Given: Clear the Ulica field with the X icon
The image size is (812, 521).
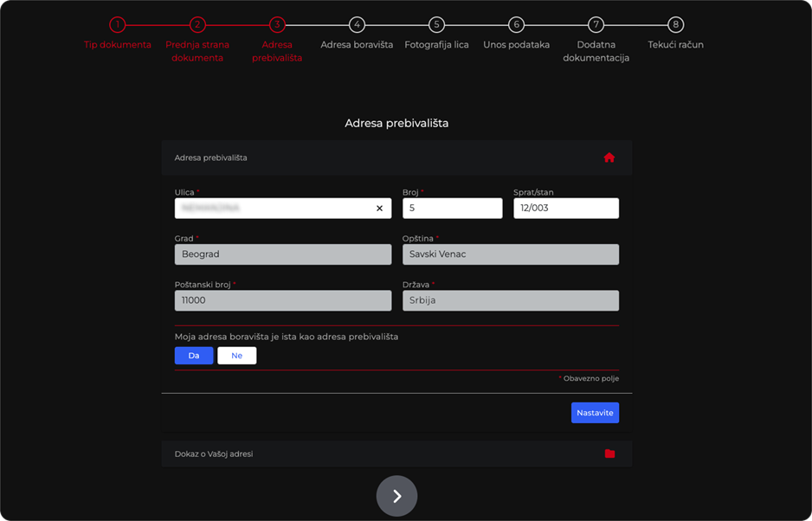Looking at the screenshot, I should (379, 209).
